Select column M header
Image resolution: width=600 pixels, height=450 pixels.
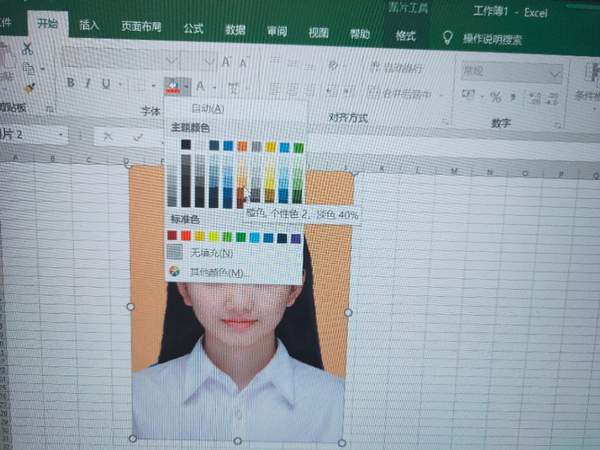pos(454,171)
